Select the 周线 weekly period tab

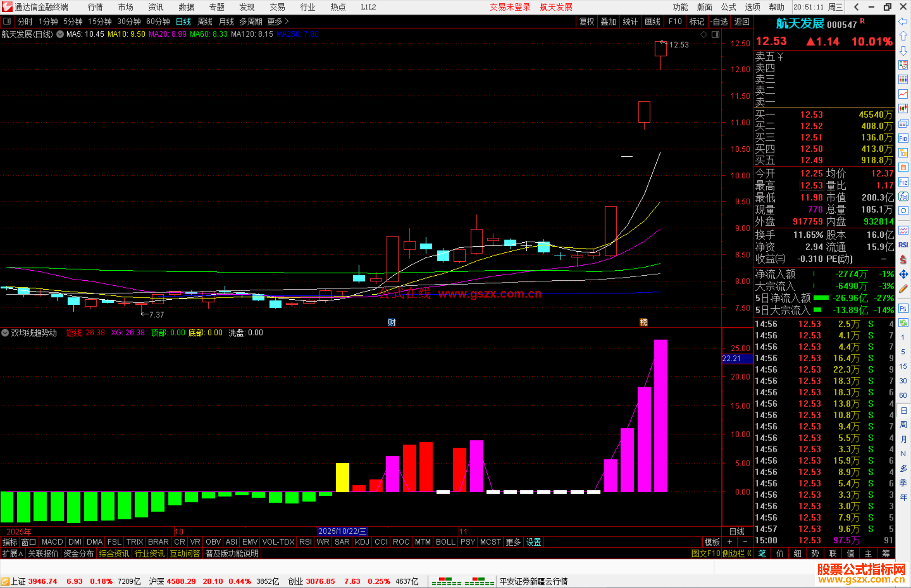tap(205, 21)
